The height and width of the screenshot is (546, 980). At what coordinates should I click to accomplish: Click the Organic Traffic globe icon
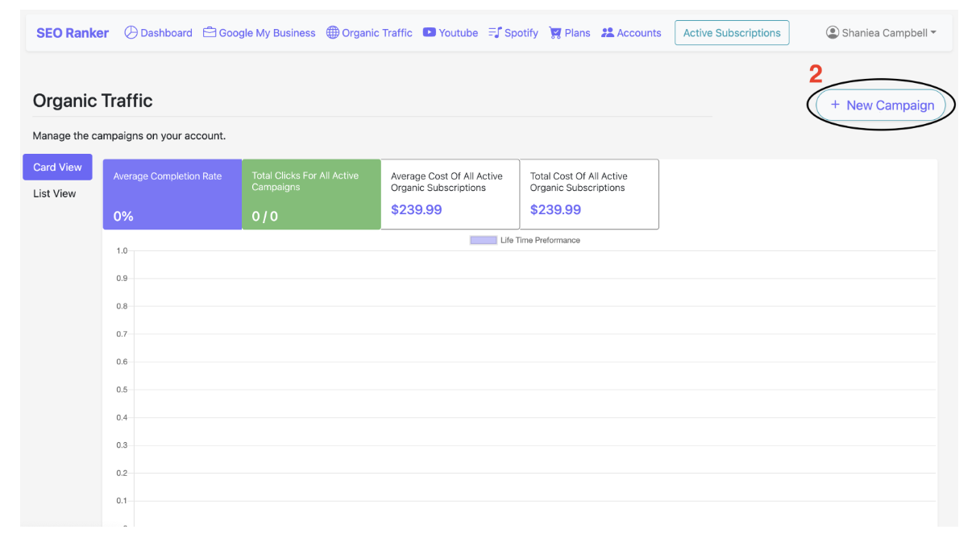pos(333,33)
